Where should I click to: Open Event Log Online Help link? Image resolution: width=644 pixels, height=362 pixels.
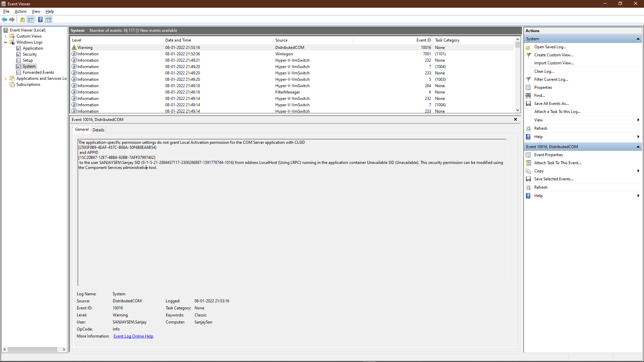point(133,336)
